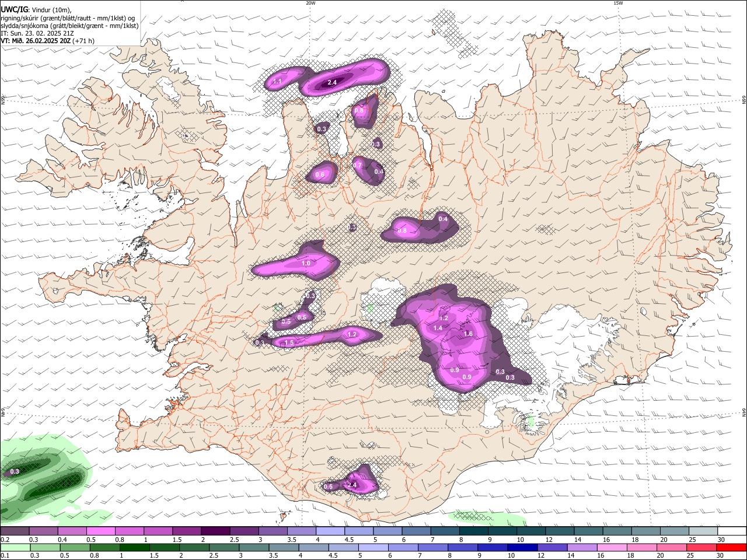
Task: Select the snow legend swatch between 0.2 and 0.3
Action: 15,531
